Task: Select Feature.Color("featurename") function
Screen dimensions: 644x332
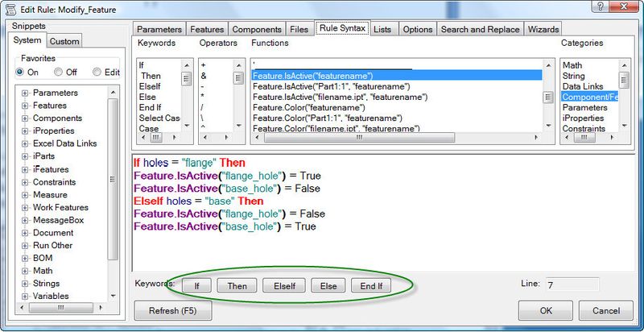Action: pyautogui.click(x=309, y=108)
